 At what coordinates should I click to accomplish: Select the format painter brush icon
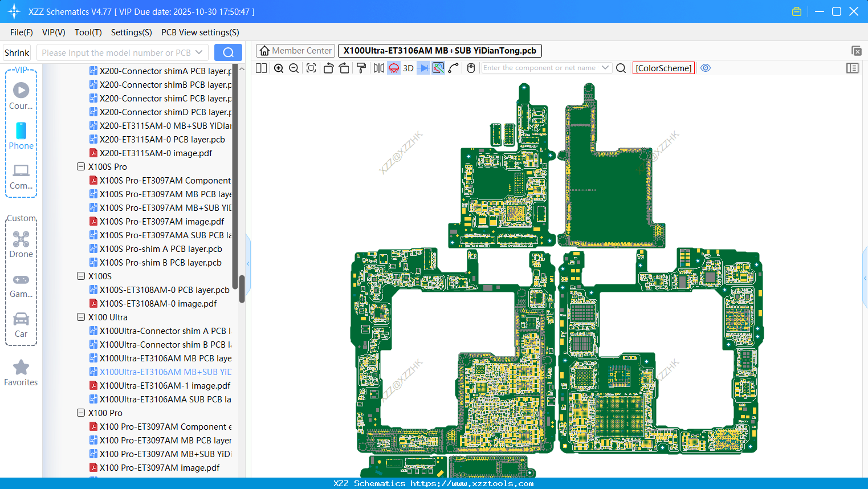click(361, 68)
